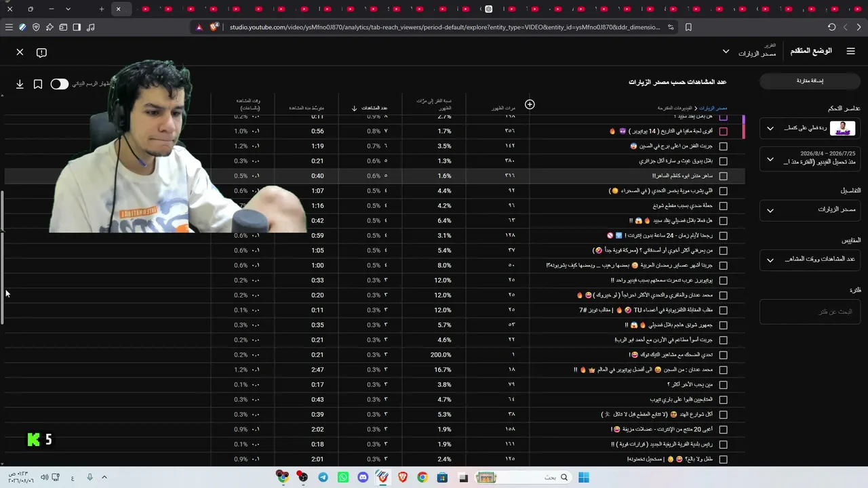868x488 pixels.
Task: Go back to مصدر الزيارات breadcrumb link
Action: click(x=713, y=108)
